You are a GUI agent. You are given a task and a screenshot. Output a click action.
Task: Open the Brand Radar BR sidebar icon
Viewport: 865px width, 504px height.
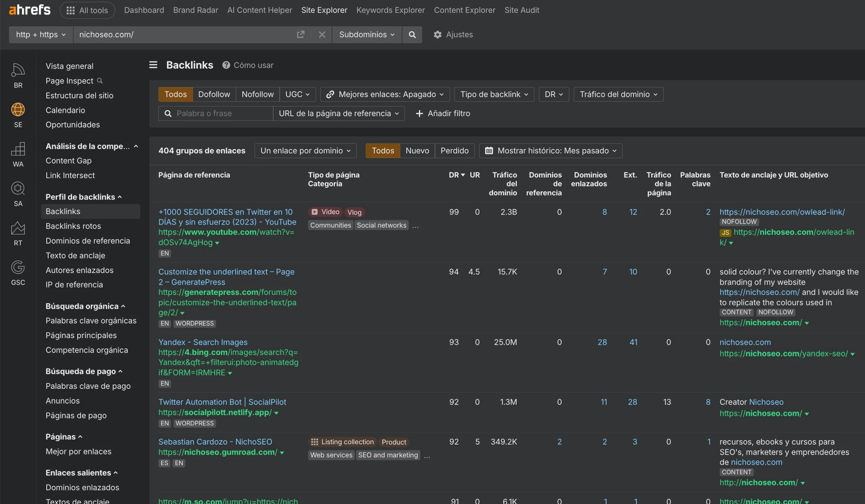coord(18,76)
